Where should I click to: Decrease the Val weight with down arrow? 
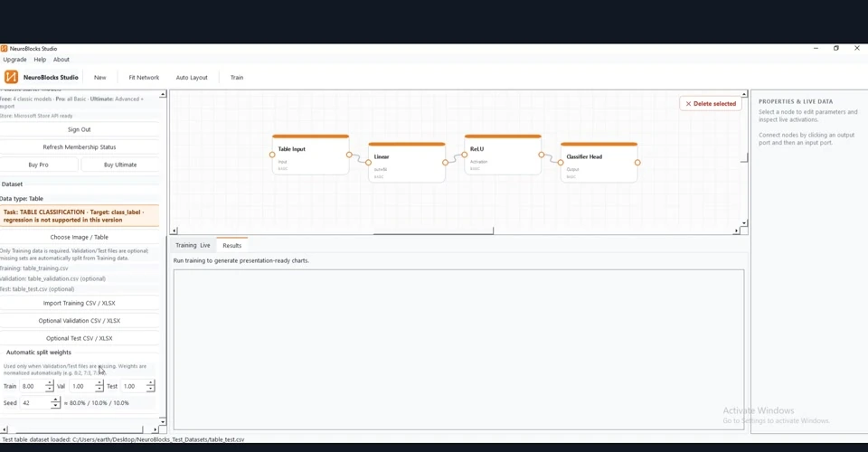coord(99,389)
